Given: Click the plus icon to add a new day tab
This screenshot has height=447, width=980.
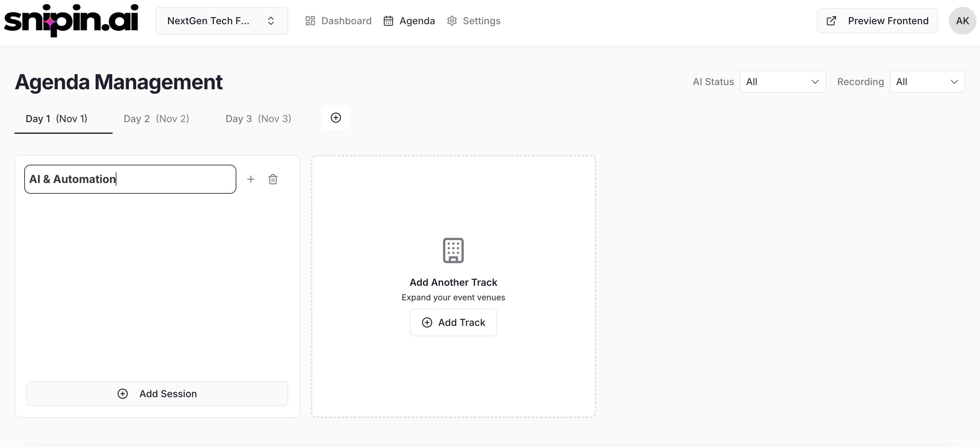Looking at the screenshot, I should point(336,118).
